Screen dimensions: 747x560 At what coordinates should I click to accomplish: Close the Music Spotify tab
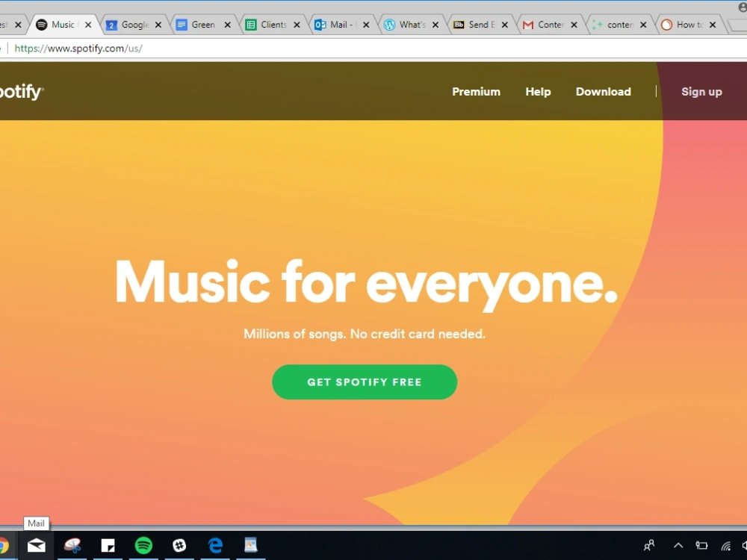tap(88, 25)
